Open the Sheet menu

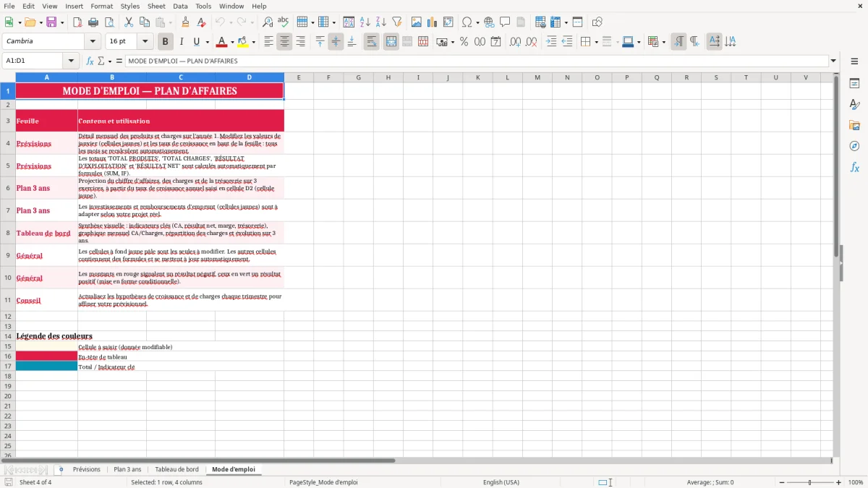[156, 6]
